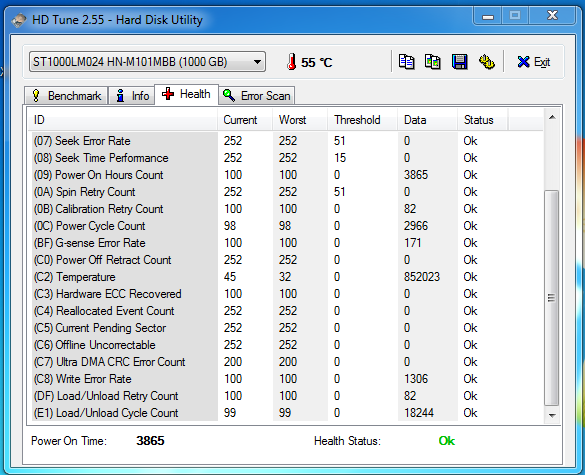Select the Health tab
585x475 pixels.
coord(186,94)
